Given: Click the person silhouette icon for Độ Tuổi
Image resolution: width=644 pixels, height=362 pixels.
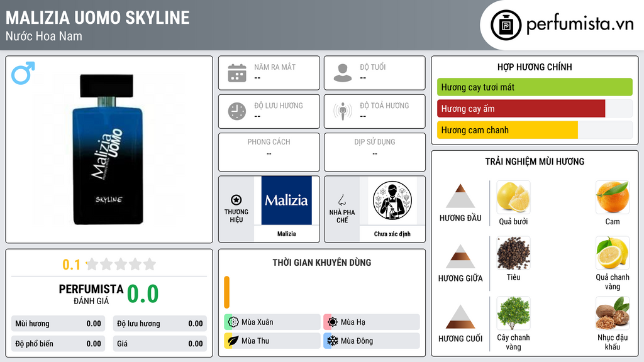Looking at the screenshot, I should 343,73.
